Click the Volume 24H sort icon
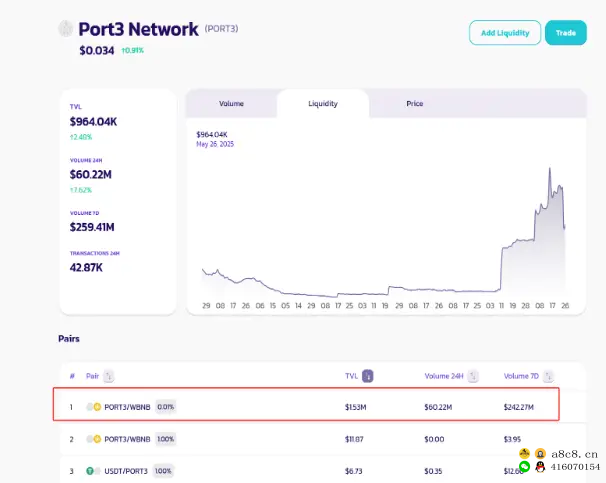This screenshot has height=483, width=606. (473, 376)
